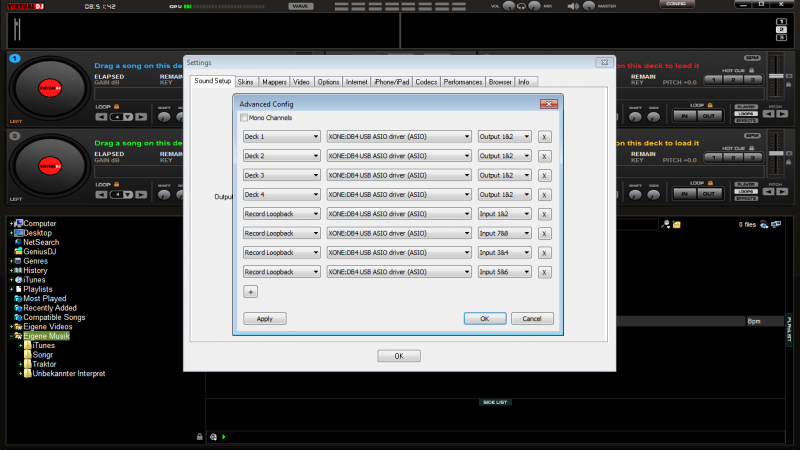Adjust the master volume knob
Viewport: 800px width, 450px height.
(589, 6)
